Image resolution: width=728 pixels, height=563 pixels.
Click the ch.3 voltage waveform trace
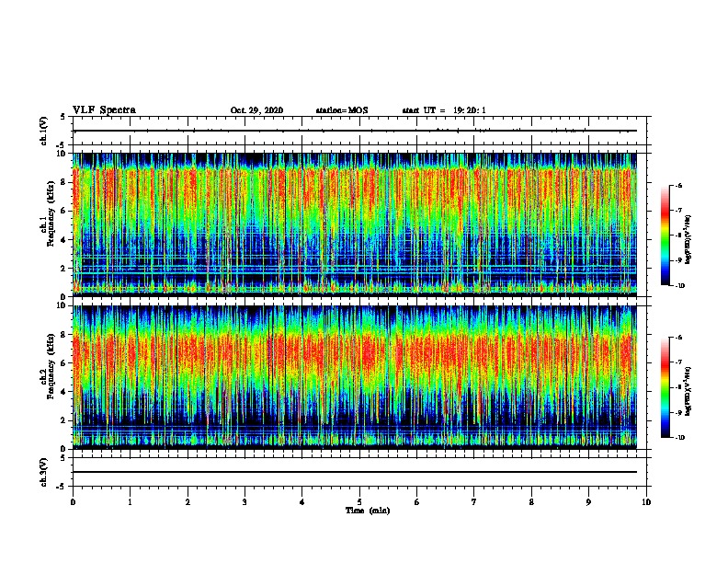(355, 472)
